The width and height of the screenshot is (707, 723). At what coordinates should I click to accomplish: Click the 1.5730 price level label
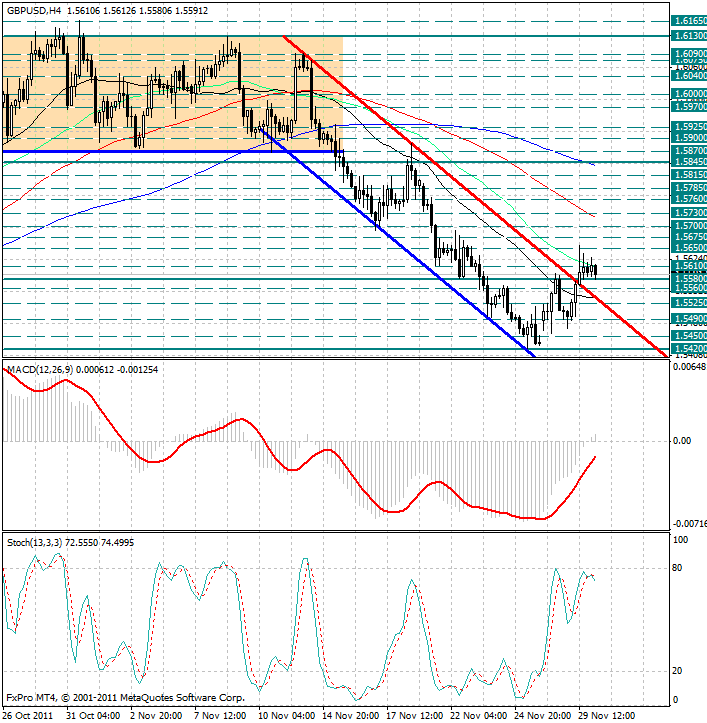tap(689, 213)
